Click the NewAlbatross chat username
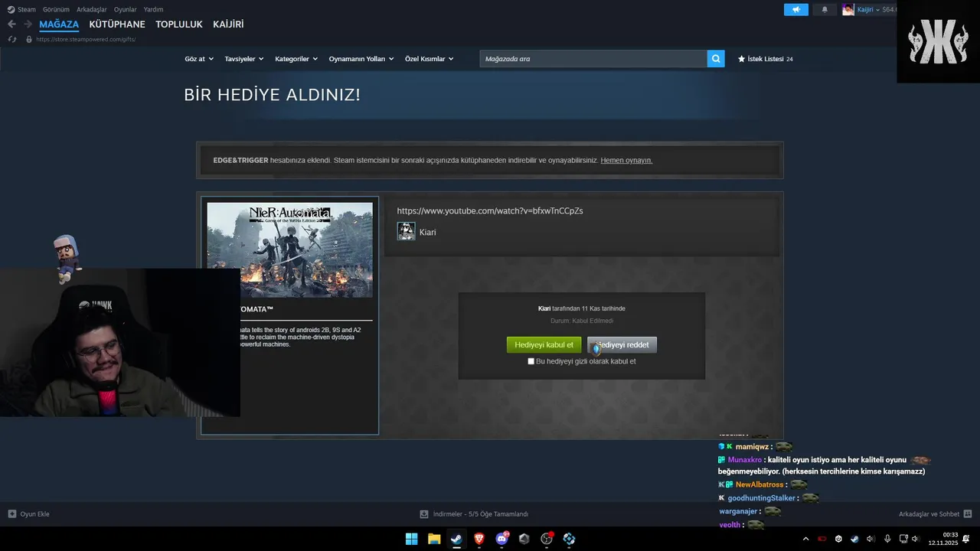The height and width of the screenshot is (551, 980). pyautogui.click(x=759, y=484)
